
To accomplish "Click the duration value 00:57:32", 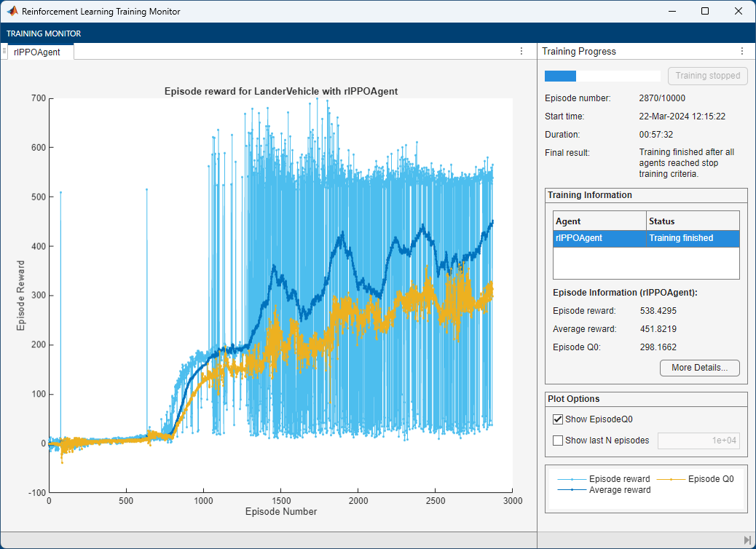I will (655, 135).
